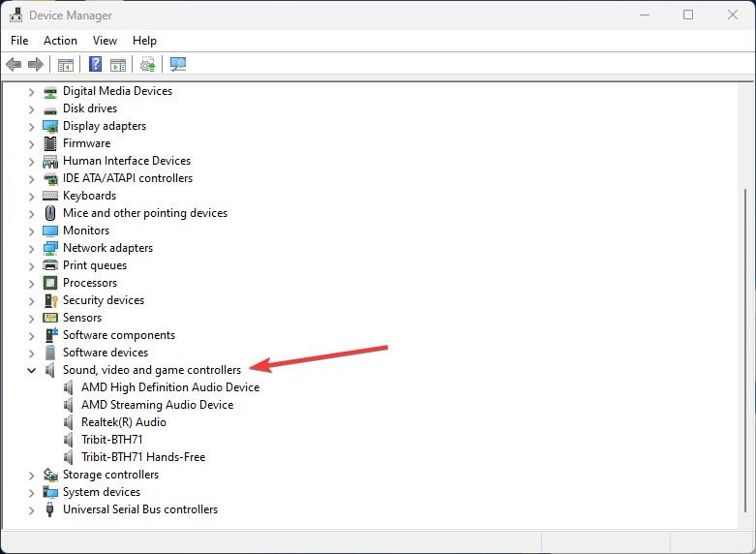
Task: Toggle the action pane toolbar icon
Action: (x=118, y=64)
